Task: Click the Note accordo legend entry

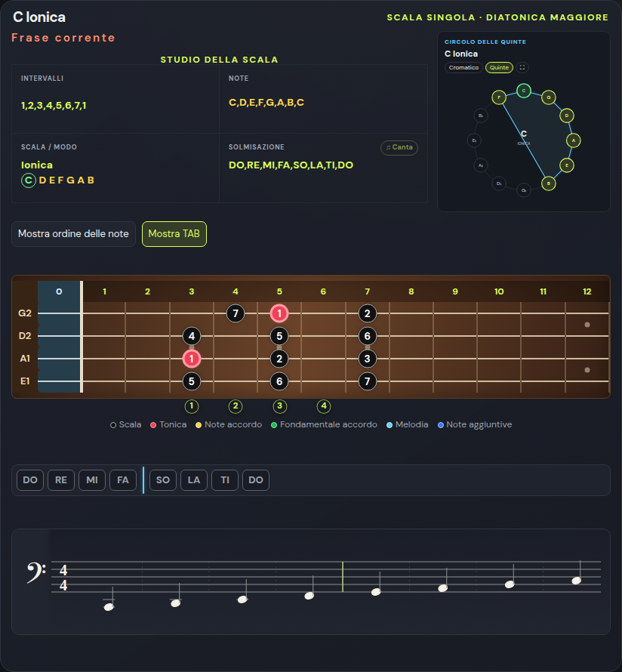Action: [x=229, y=424]
